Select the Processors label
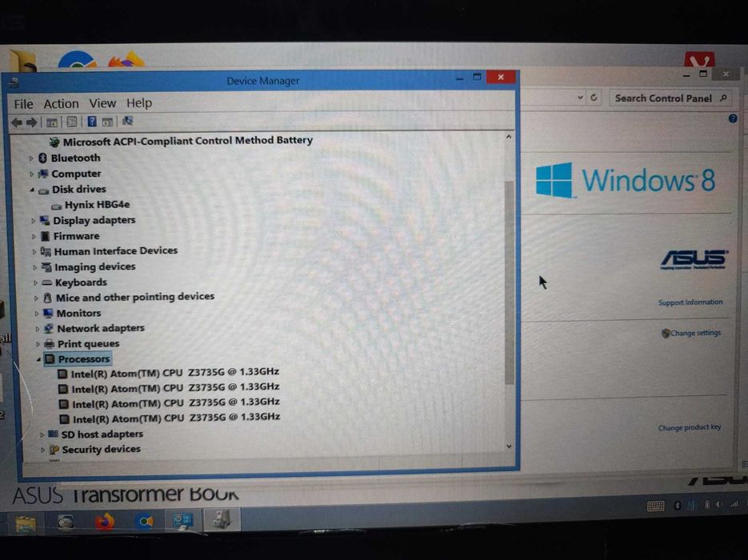This screenshot has height=560, width=748. (x=84, y=359)
